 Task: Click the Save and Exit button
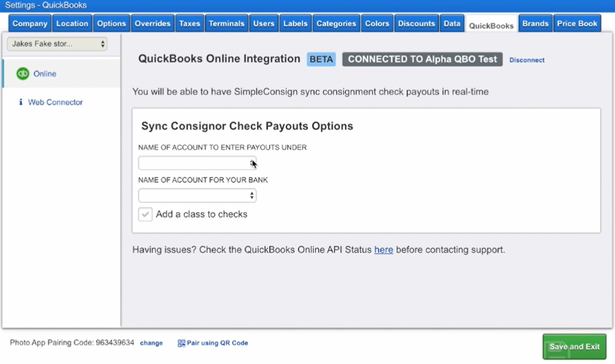click(574, 347)
